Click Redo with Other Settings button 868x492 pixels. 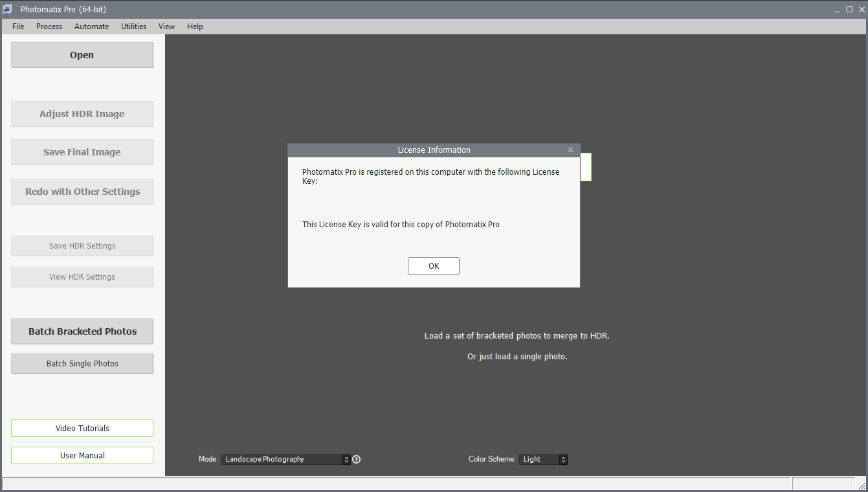[82, 192]
